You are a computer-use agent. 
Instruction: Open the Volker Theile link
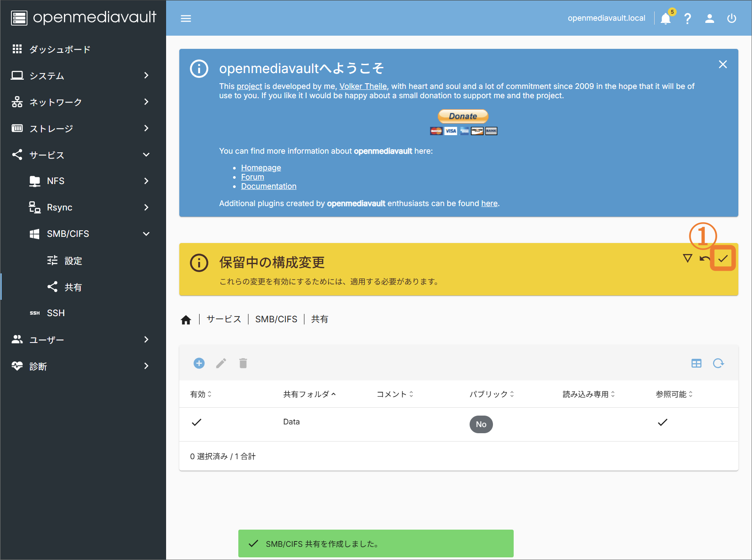click(x=363, y=86)
